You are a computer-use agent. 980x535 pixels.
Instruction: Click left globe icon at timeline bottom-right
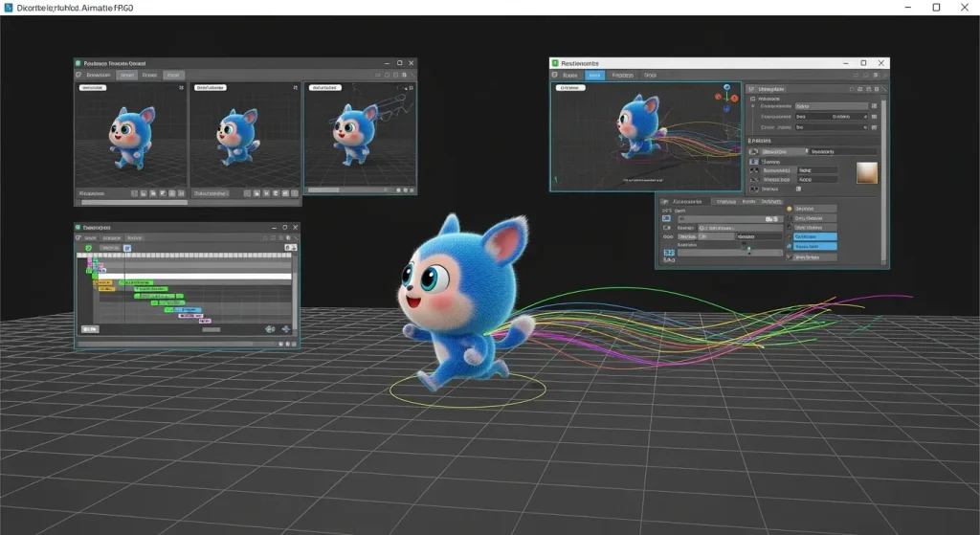(x=272, y=328)
